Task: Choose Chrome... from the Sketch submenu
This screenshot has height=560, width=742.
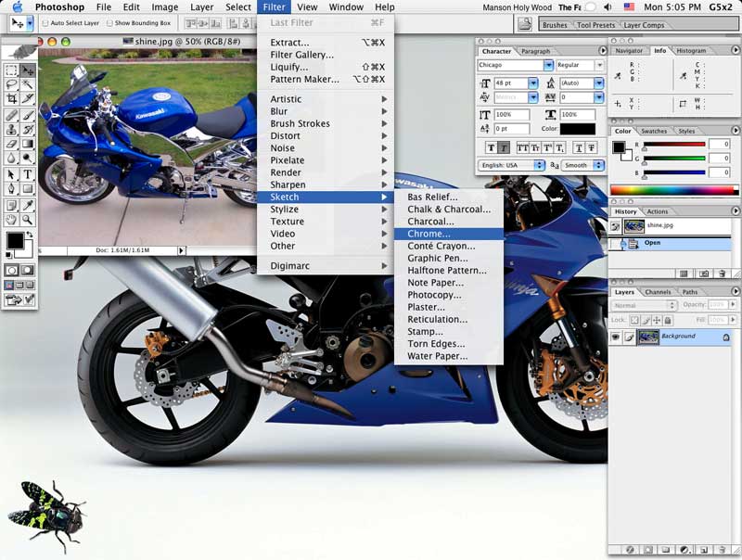Action: point(449,234)
